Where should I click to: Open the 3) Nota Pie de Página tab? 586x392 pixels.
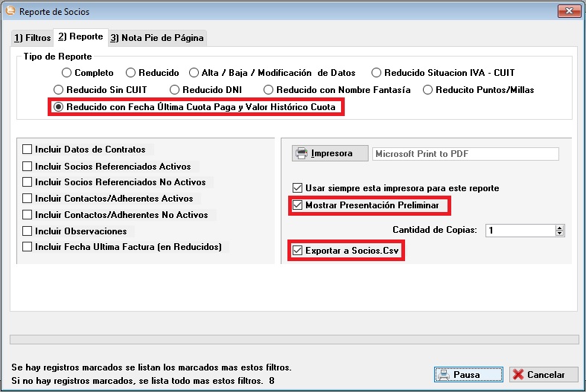pyautogui.click(x=156, y=37)
